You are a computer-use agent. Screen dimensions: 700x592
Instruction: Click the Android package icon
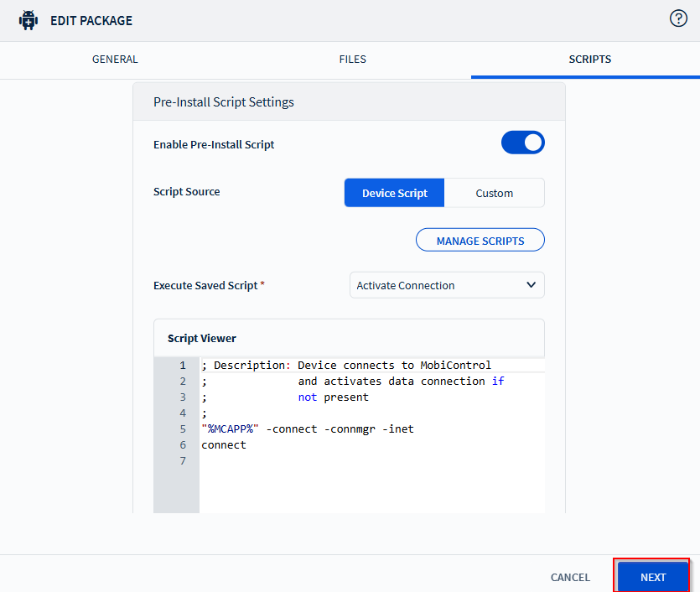coord(29,20)
